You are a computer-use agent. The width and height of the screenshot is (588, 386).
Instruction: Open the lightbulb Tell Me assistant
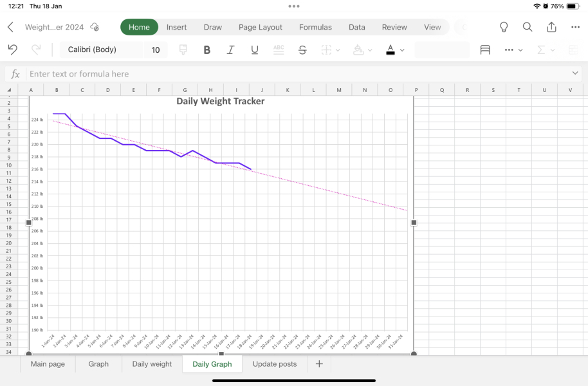(503, 27)
